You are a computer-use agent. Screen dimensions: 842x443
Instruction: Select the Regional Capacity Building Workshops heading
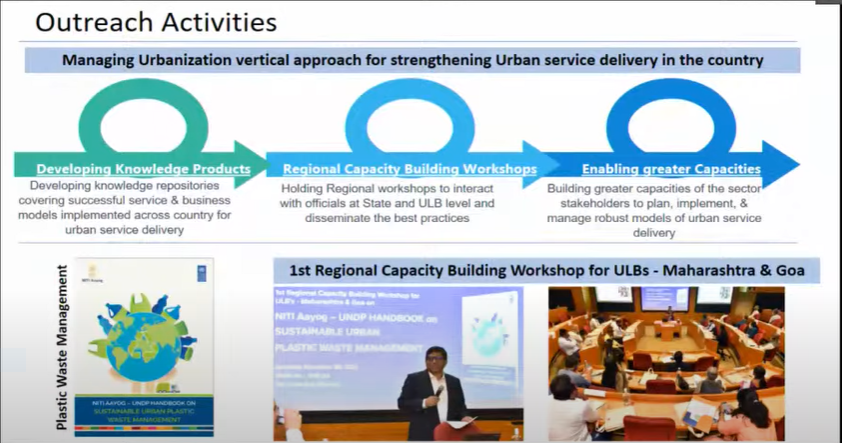tap(409, 169)
